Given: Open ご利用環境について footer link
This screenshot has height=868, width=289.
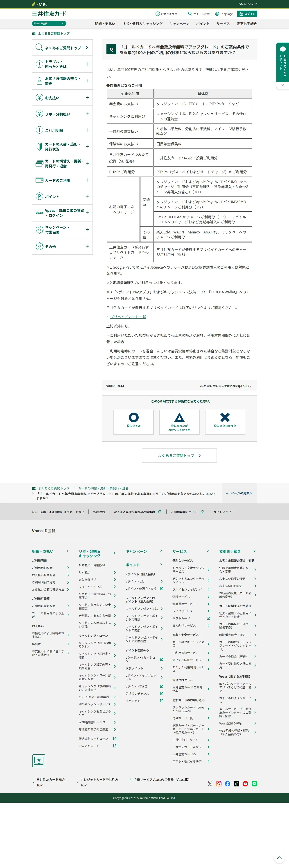Looking at the screenshot, I should [x=187, y=512].
